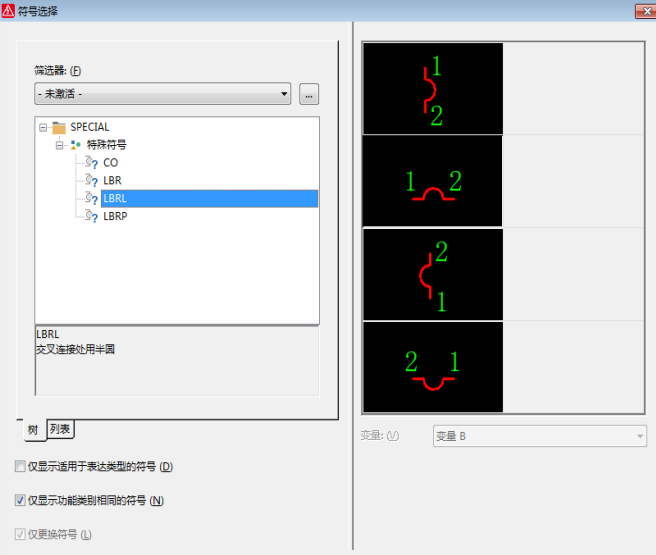This screenshot has width=656, height=555.
Task: Collapse the 特殊符号 tree node
Action: click(59, 145)
